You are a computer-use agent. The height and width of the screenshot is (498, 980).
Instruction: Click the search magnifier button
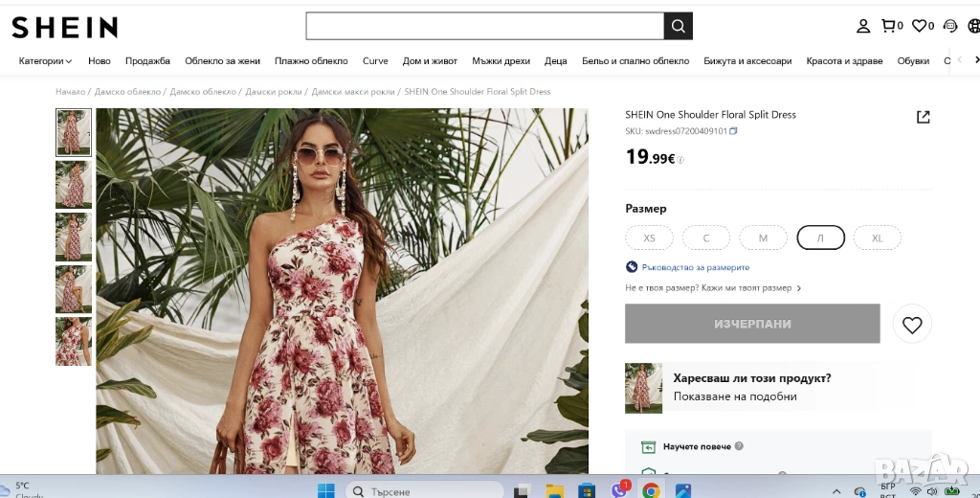pos(679,26)
